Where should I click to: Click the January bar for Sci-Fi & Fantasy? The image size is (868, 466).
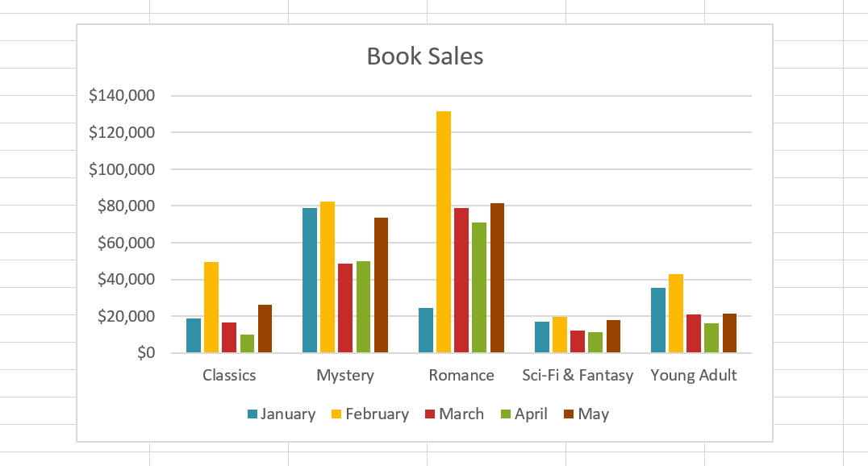coord(542,337)
